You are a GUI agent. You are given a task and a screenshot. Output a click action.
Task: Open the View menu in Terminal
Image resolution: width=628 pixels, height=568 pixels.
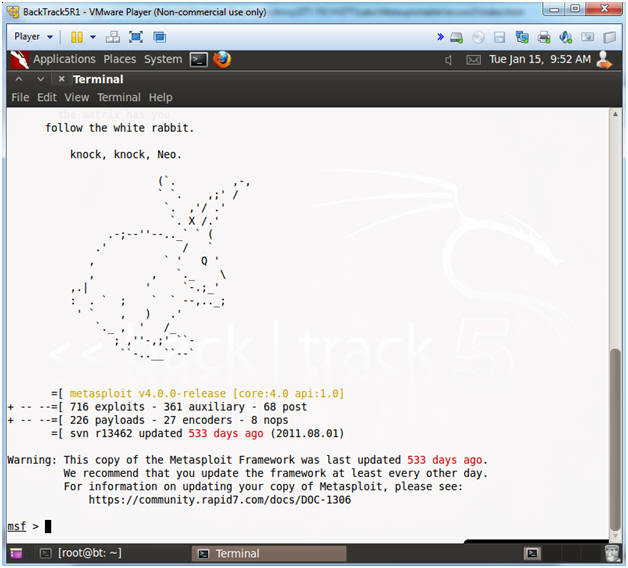coord(76,97)
